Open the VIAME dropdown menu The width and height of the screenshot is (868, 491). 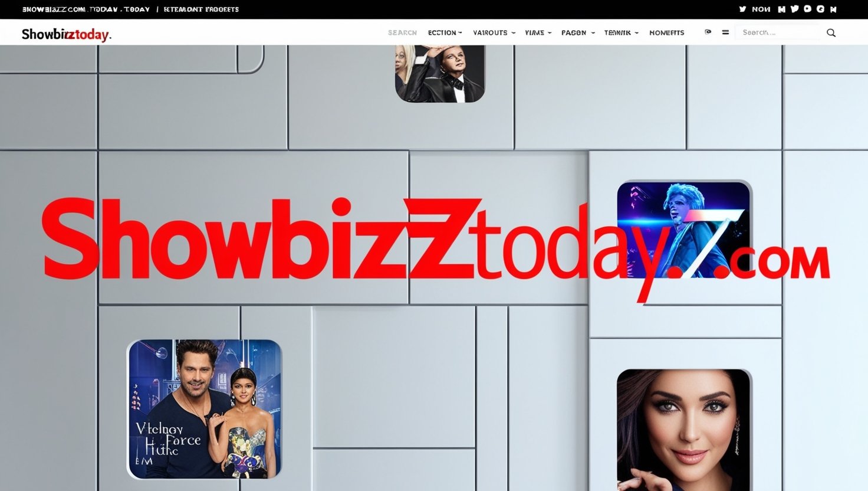tap(538, 33)
